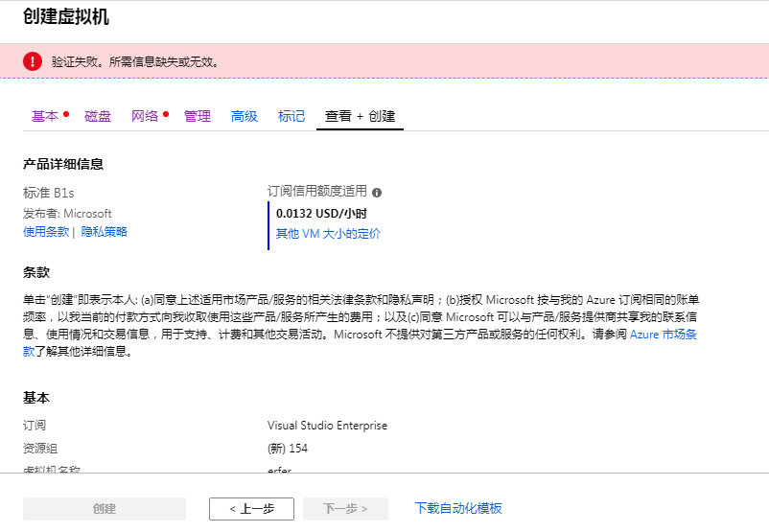Click the 产品详细信息 heading
Viewport: 769px width, 532px height.
pos(63,164)
